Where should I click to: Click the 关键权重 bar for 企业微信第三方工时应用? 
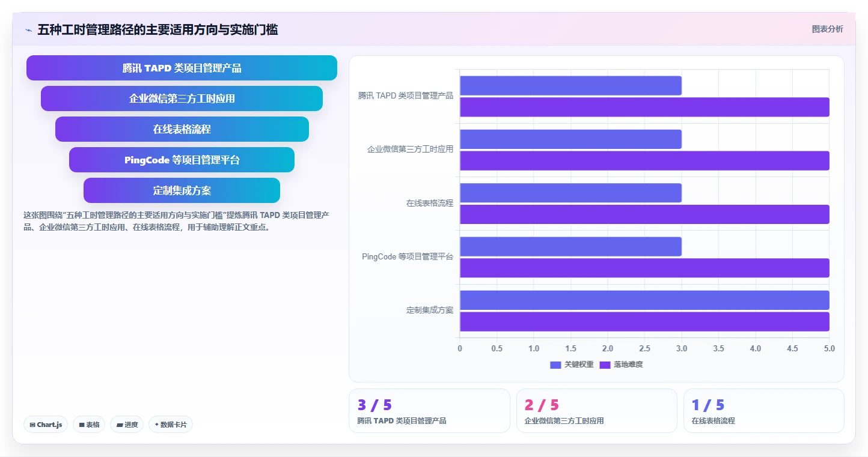click(x=570, y=139)
